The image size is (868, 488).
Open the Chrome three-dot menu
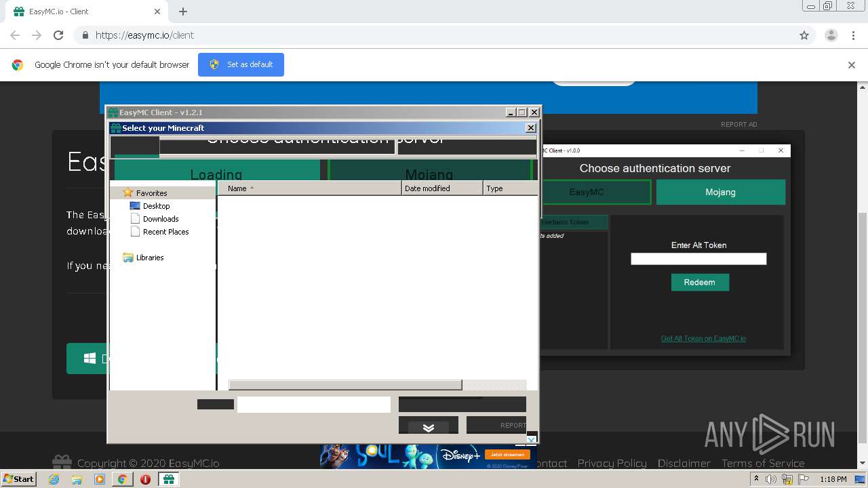[x=853, y=35]
